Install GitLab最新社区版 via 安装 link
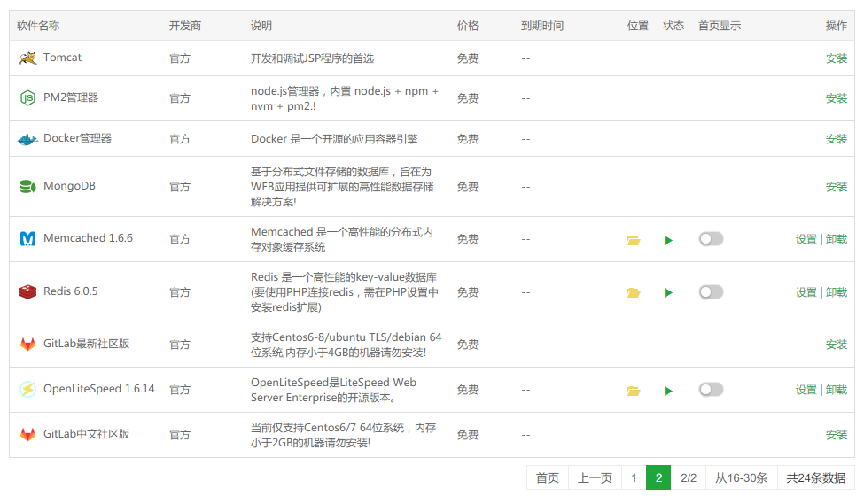The height and width of the screenshot is (504, 864). (836, 345)
